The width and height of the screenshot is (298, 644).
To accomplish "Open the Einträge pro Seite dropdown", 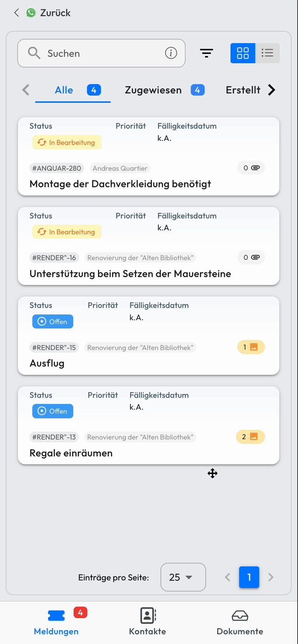I will [183, 577].
